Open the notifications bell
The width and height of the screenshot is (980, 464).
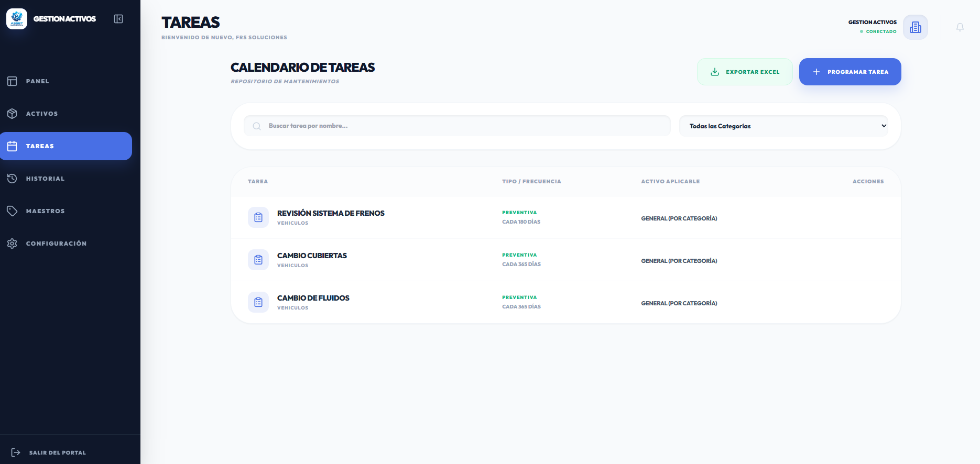(960, 27)
